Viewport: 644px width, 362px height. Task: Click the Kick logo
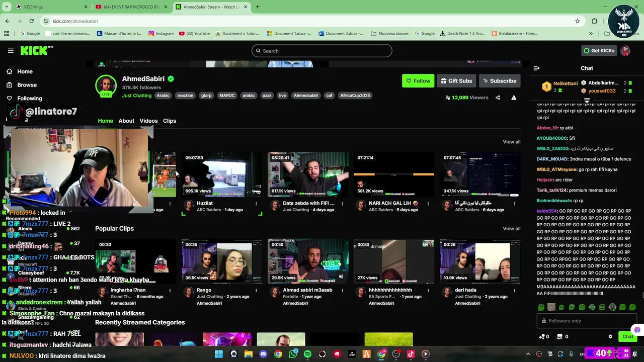pos(36,51)
